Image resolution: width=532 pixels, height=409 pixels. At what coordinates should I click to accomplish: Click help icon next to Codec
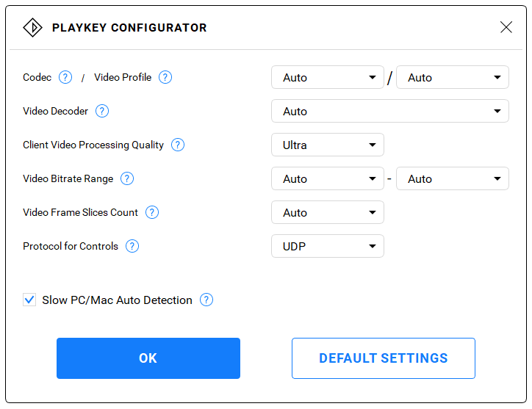tap(65, 77)
